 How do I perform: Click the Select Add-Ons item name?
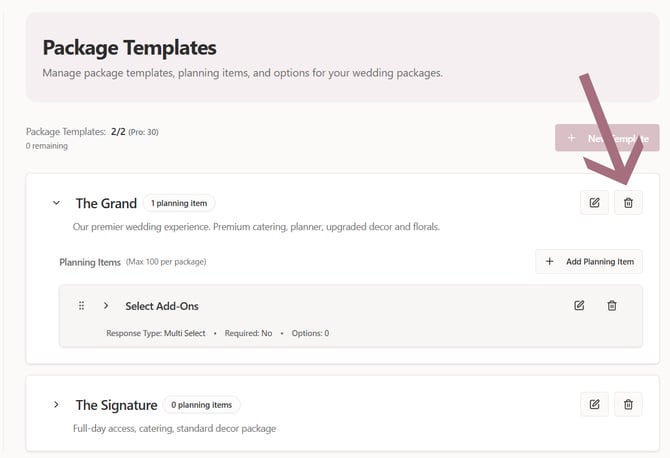click(161, 306)
